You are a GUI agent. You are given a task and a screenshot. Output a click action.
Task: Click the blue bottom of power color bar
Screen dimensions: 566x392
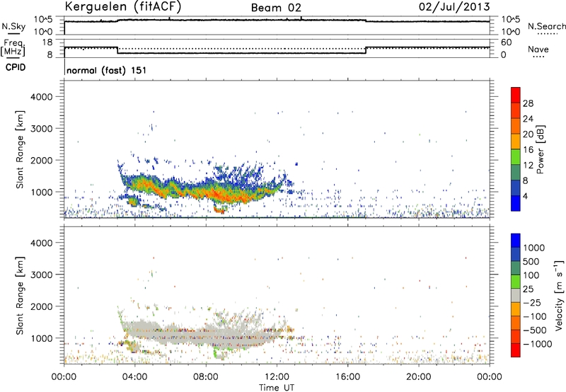[x=516, y=203]
